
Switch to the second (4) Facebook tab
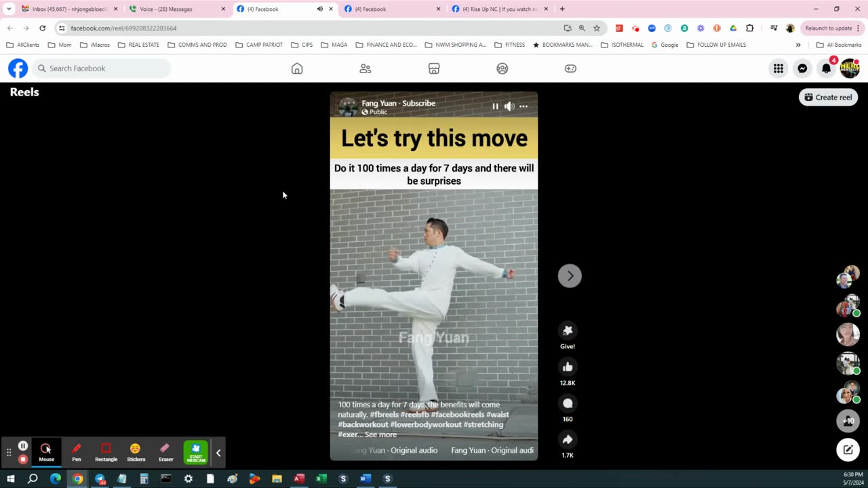392,9
